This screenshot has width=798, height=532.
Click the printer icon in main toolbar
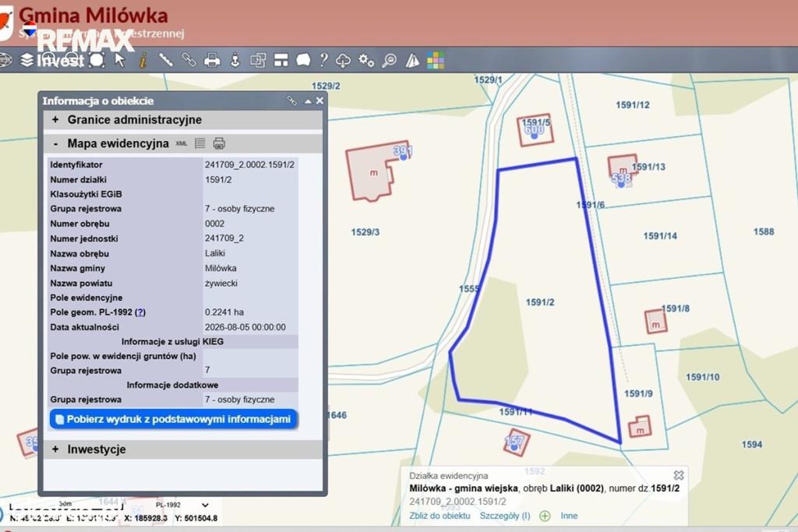[x=212, y=60]
